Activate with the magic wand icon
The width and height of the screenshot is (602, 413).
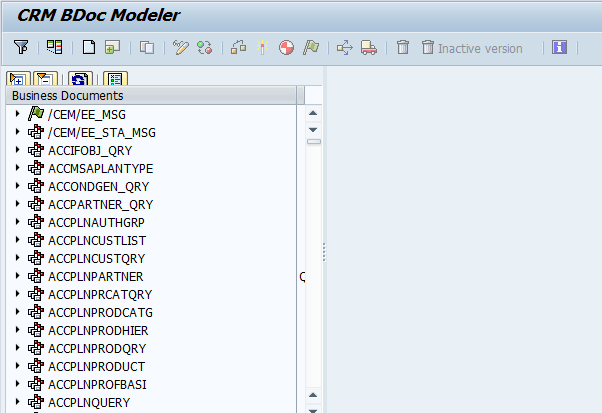(x=263, y=48)
